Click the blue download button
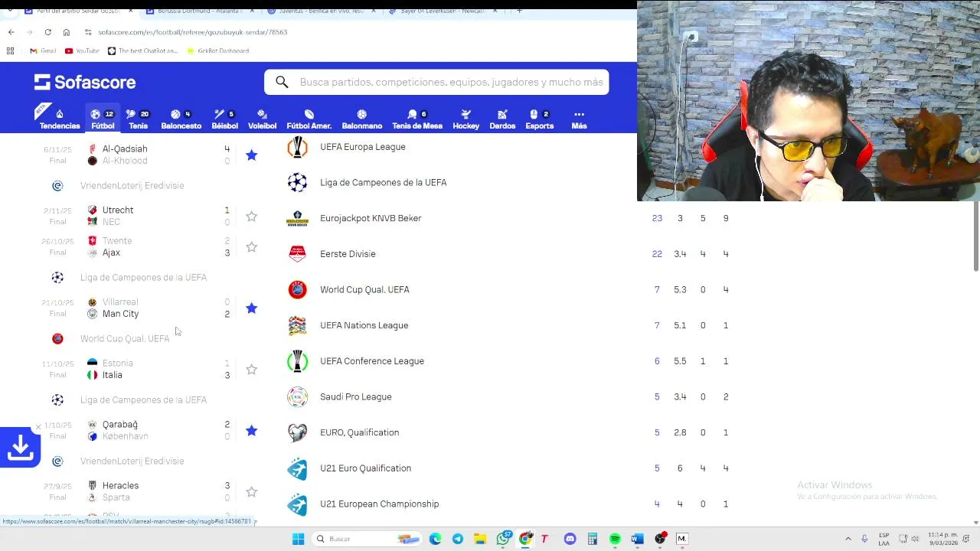Image resolution: width=980 pixels, height=551 pixels. [x=20, y=447]
